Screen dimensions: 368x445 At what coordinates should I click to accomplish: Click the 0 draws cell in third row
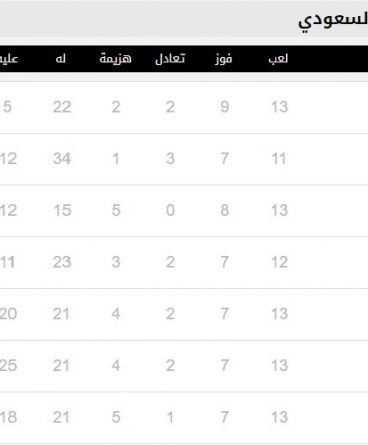tap(170, 210)
